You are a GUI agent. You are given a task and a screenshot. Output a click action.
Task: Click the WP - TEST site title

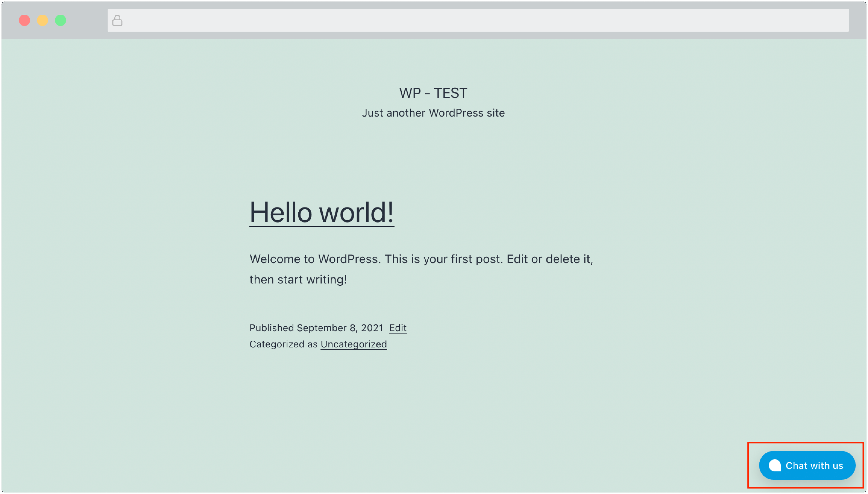point(433,93)
